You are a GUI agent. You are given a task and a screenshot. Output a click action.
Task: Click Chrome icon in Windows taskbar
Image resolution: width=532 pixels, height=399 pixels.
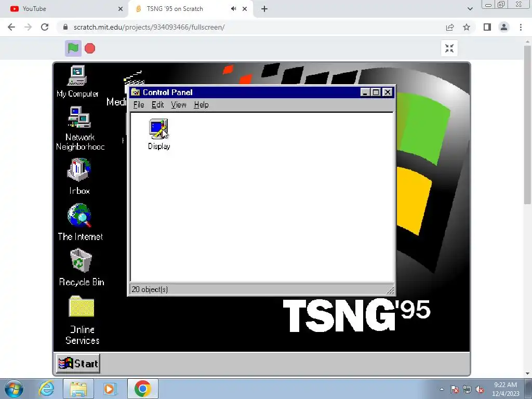pyautogui.click(x=142, y=389)
